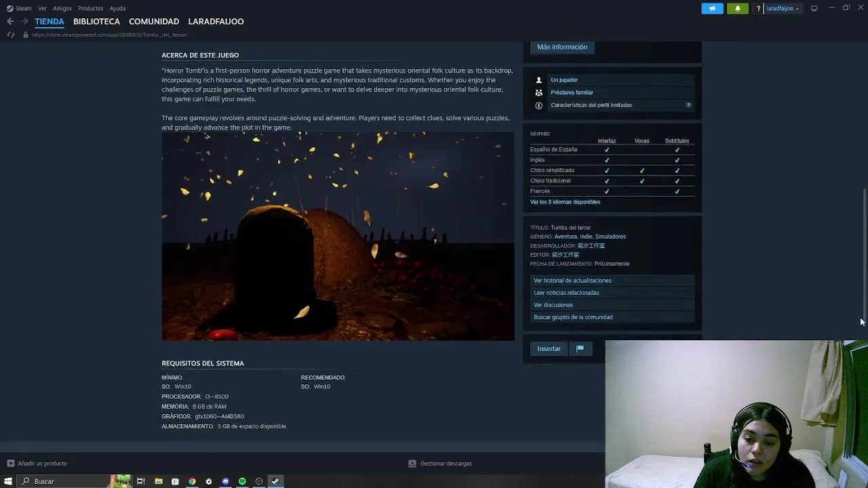Open Buscar grupos de la comunidad
The width and height of the screenshot is (868, 488).
pyautogui.click(x=612, y=317)
